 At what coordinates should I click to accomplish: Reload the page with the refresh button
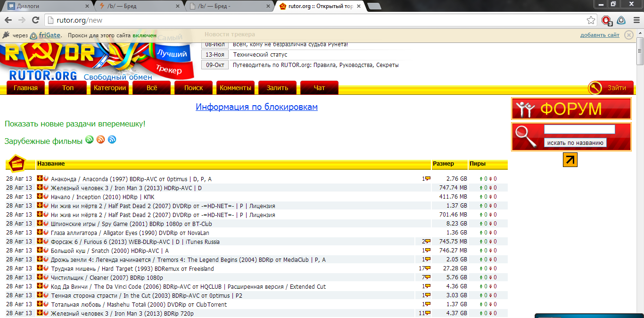tap(35, 20)
